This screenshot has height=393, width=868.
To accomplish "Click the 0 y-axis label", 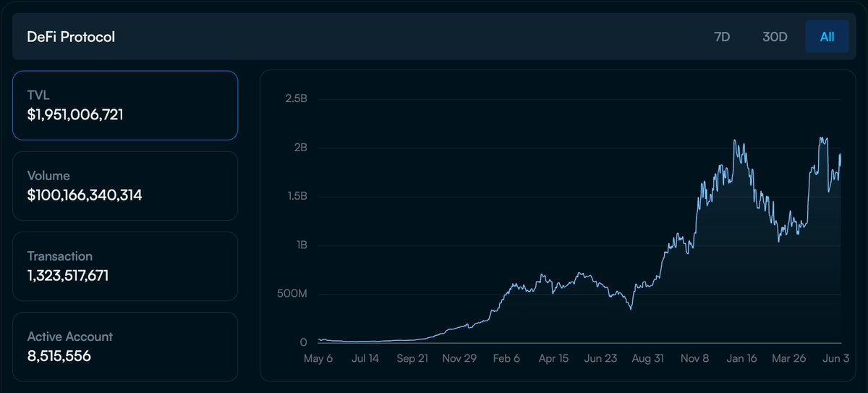I will click(x=304, y=342).
